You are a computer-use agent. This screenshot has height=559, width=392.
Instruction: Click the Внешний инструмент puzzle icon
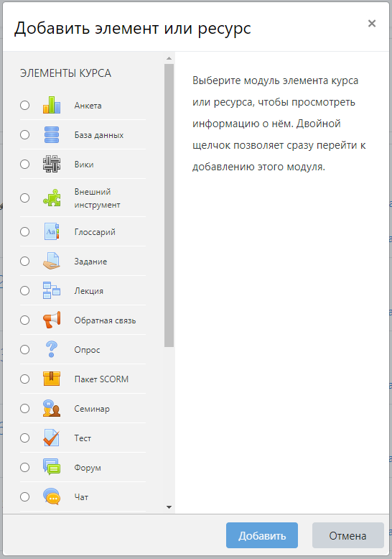coord(52,198)
